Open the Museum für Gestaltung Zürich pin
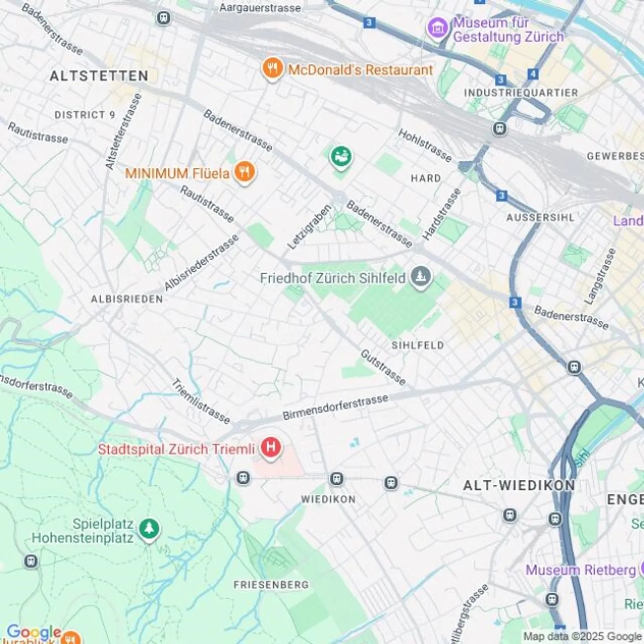This screenshot has height=644, width=644. [x=437, y=28]
